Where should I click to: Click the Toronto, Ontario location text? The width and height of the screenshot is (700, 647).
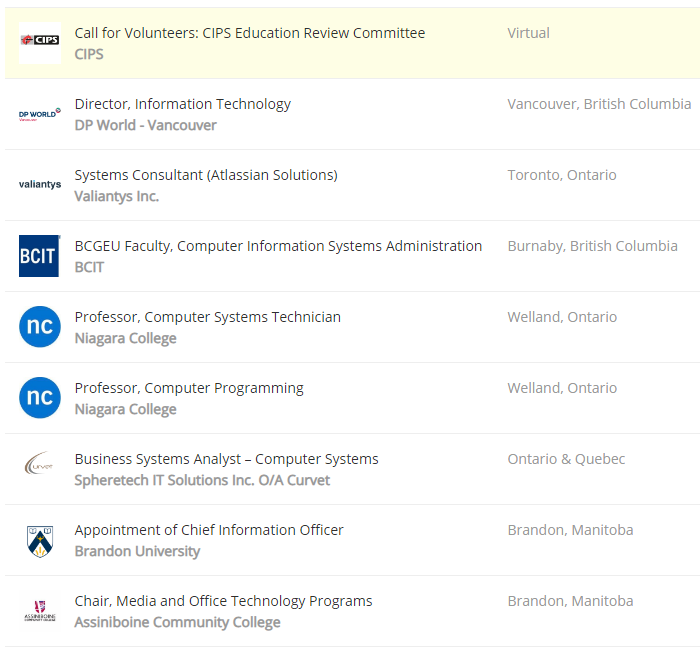(562, 175)
